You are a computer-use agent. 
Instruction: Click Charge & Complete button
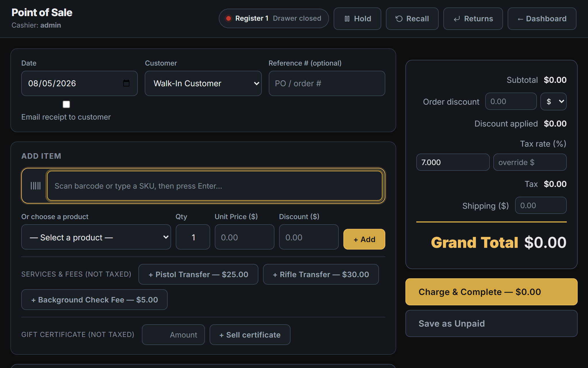[492, 292]
